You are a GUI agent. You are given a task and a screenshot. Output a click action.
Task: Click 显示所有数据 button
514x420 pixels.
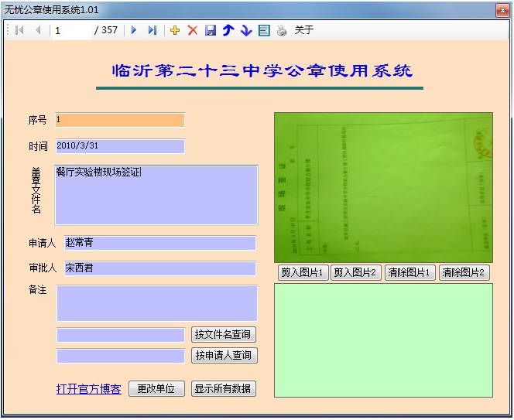[224, 388]
